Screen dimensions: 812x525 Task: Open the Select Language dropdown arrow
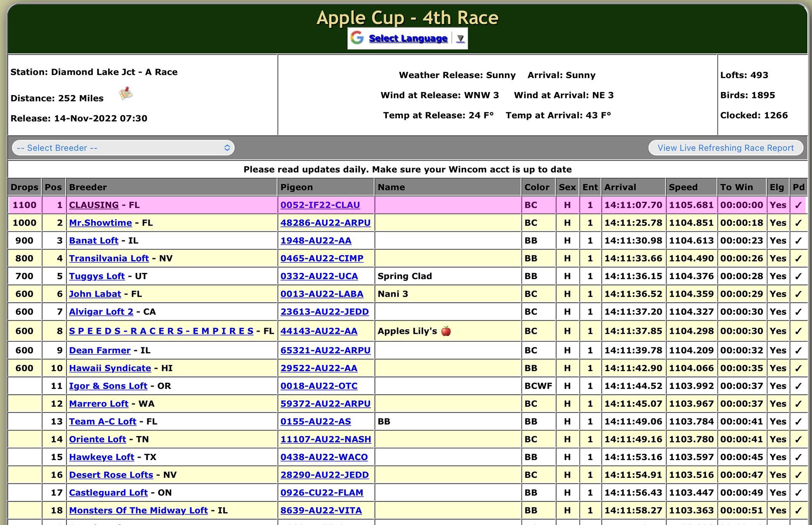460,38
